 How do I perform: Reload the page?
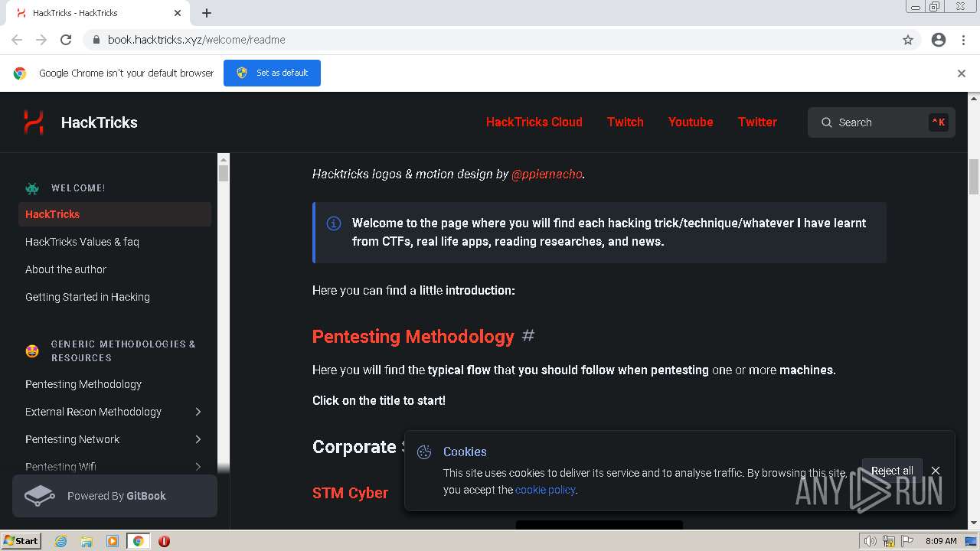(x=66, y=40)
